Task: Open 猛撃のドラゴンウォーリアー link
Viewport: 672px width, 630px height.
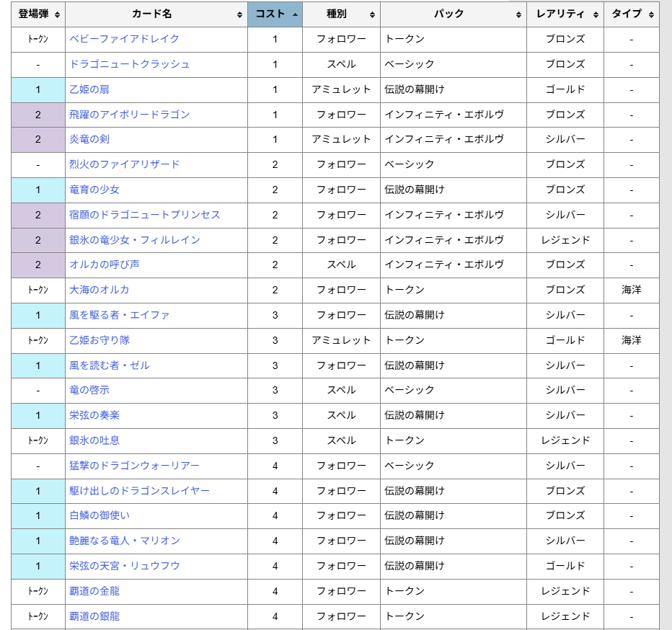Action: 135,466
